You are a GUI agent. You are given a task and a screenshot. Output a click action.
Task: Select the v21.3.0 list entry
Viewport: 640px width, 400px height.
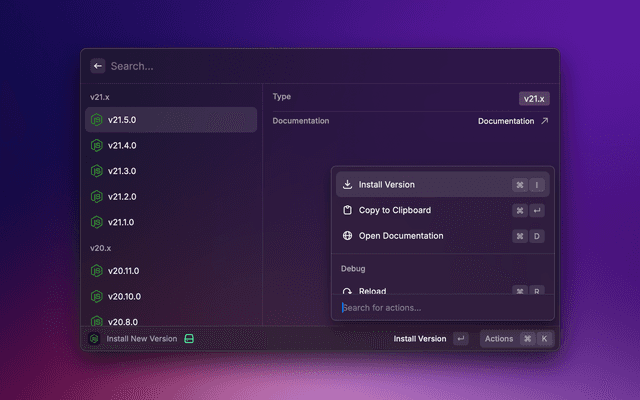coord(170,171)
